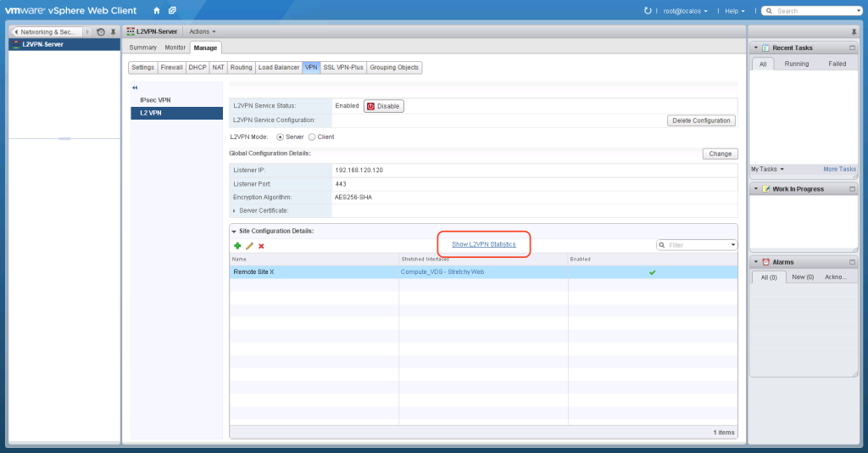868x453 pixels.
Task: Click the navigator history icon
Action: 101,32
